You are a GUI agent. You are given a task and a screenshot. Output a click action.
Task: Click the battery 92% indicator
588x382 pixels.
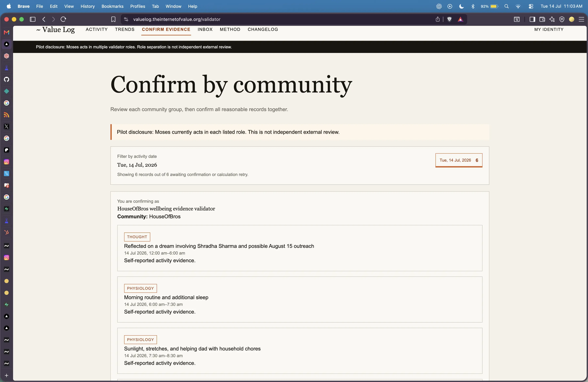point(489,6)
